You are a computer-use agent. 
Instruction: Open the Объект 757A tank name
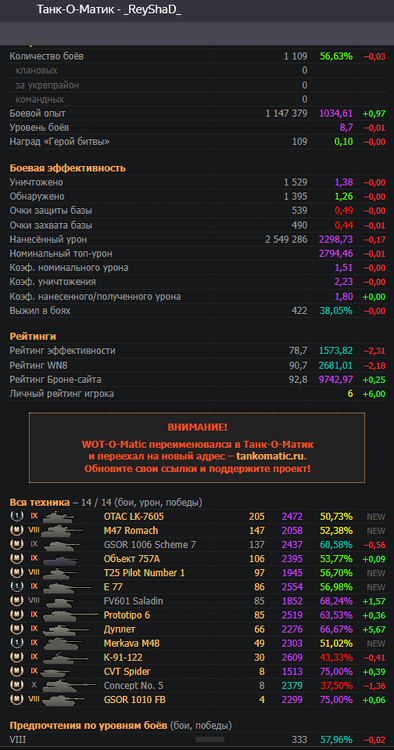(131, 559)
